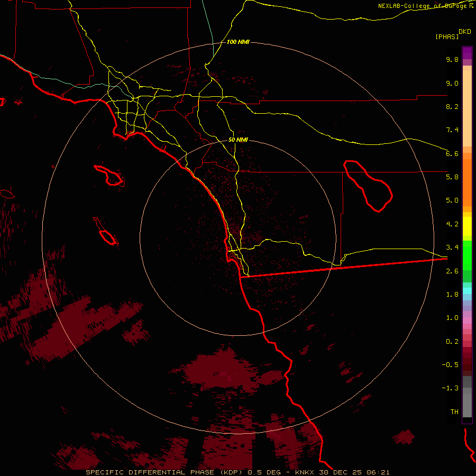Pick the purple band at the top of the color bar

(x=467, y=53)
